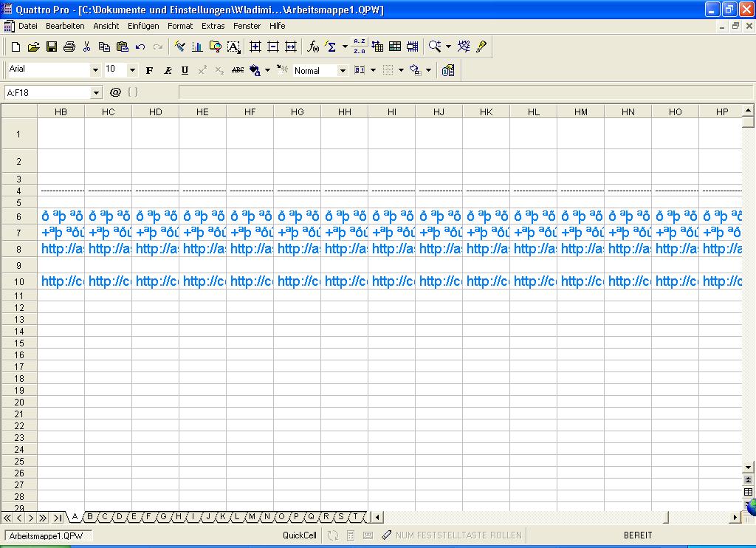Viewport: 756px width, 548px height.
Task: Expand the QuickSum functions dropdown arrow
Action: pos(345,47)
